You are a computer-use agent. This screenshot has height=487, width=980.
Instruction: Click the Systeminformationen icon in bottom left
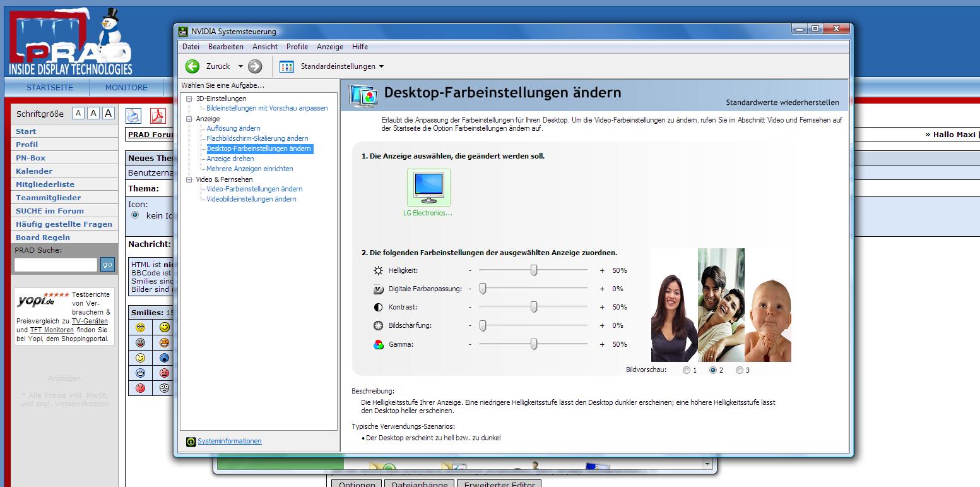click(191, 441)
